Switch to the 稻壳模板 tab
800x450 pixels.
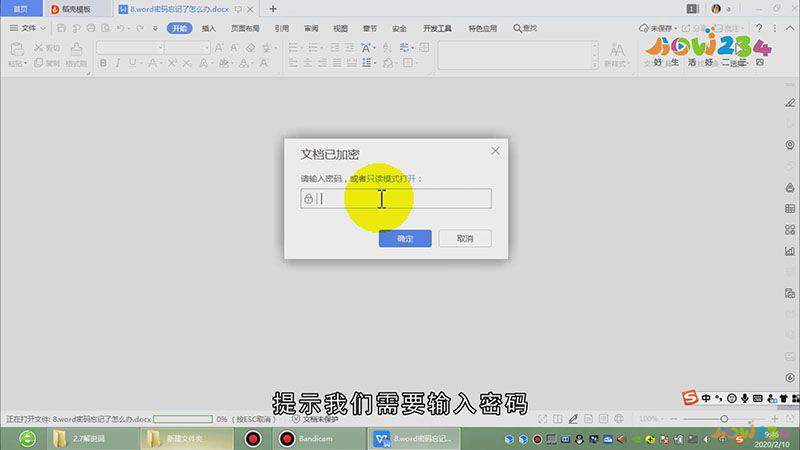(71, 9)
